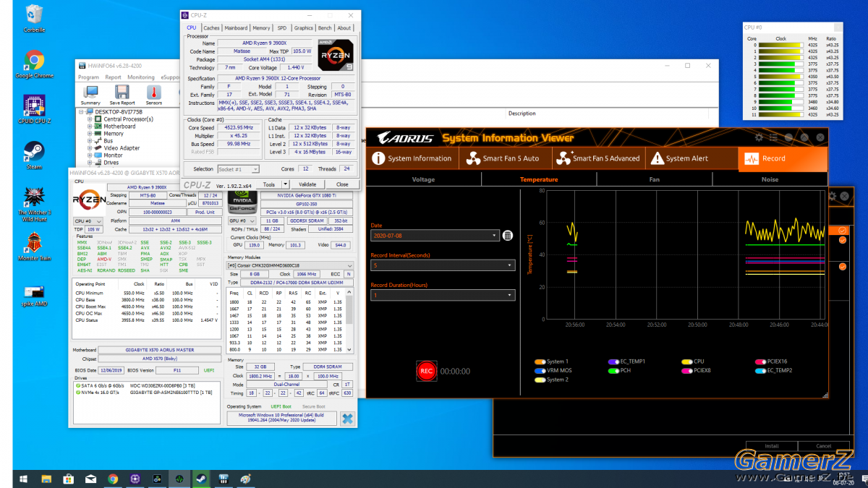Open Microsoft Store from the taskbar
The width and height of the screenshot is (868, 488).
[x=69, y=479]
